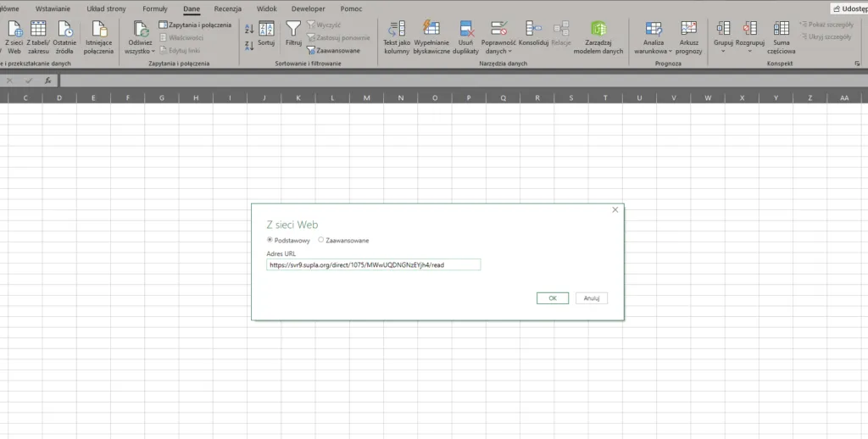The width and height of the screenshot is (868, 439).
Task: Confirm dialog with OK button
Action: tap(553, 298)
